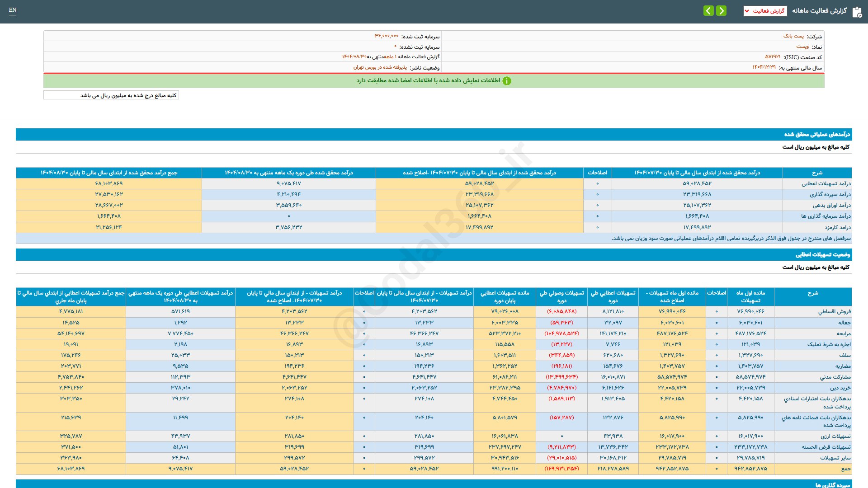Click the green information banner text
Viewport: 868px width, 488px height.
pos(428,80)
